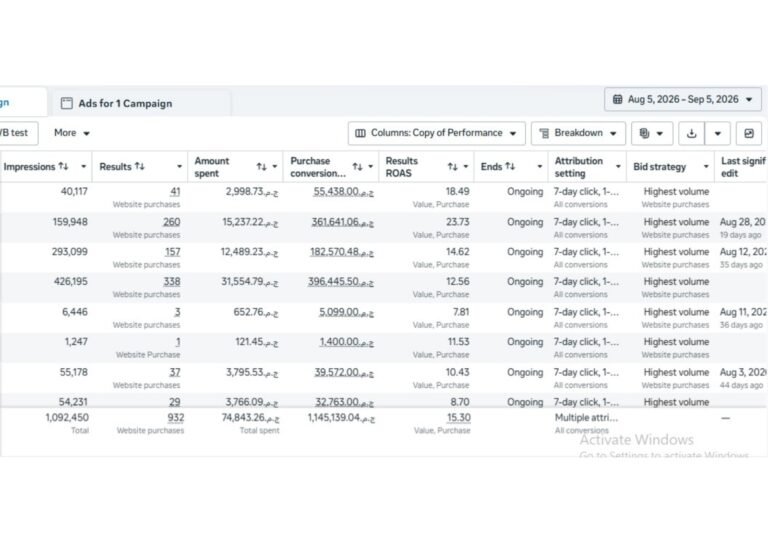
Task: Click the A/B test button
Action: coord(17,133)
